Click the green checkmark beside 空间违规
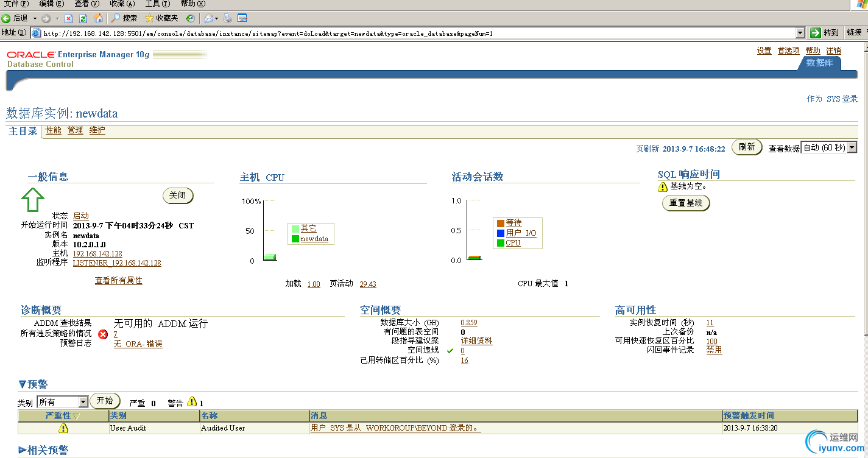 [x=450, y=351]
